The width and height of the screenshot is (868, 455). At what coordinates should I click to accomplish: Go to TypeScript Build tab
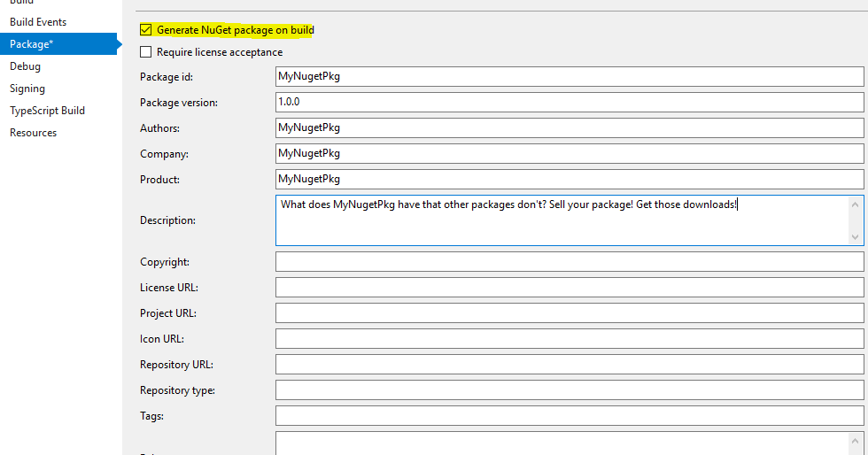tap(48, 111)
